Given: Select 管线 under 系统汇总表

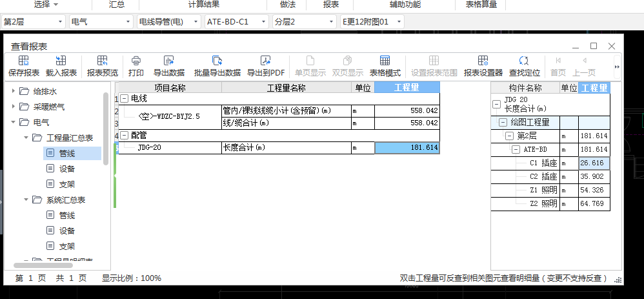Looking at the screenshot, I should (x=67, y=216).
